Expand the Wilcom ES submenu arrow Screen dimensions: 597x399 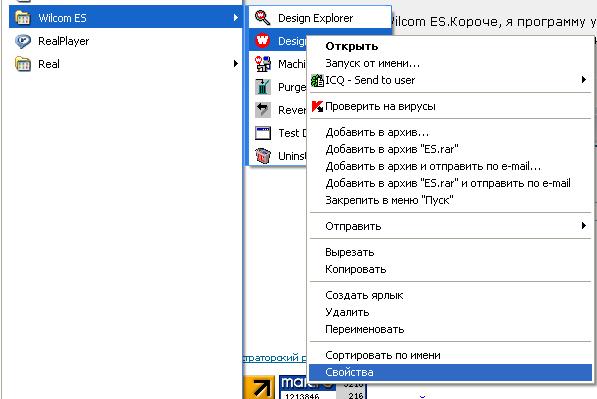pyautogui.click(x=236, y=18)
